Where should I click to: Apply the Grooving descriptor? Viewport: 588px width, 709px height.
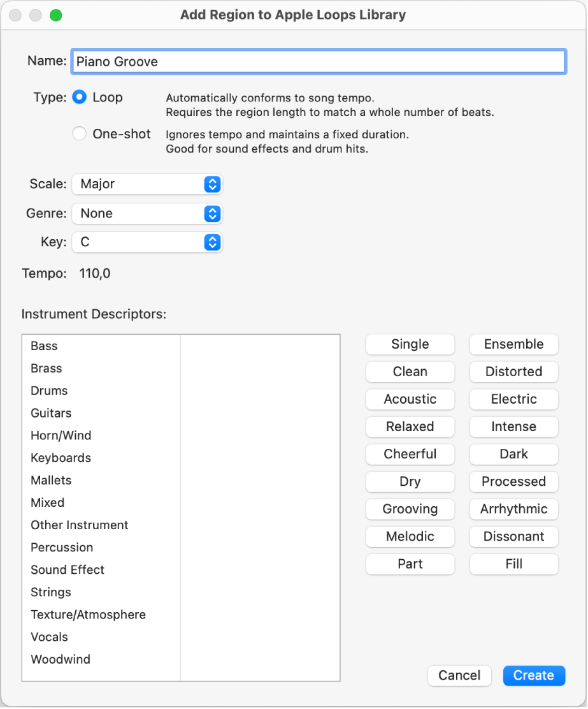(x=410, y=509)
